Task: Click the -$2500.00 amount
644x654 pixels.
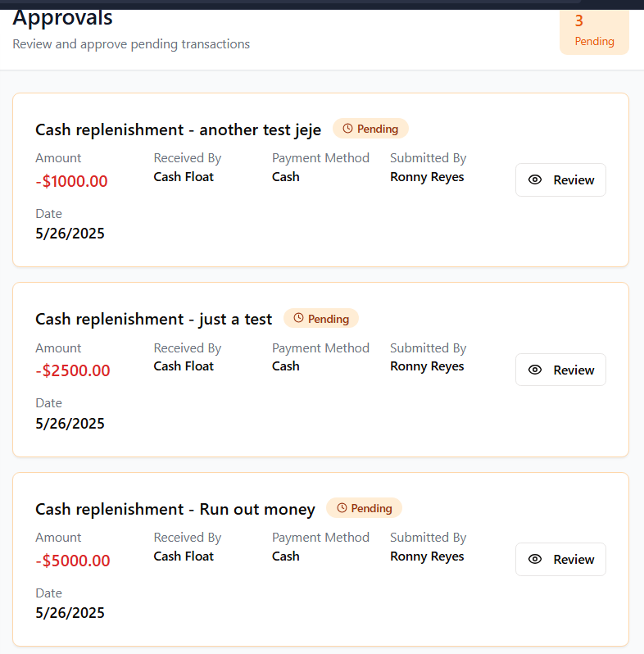Action: tap(73, 370)
